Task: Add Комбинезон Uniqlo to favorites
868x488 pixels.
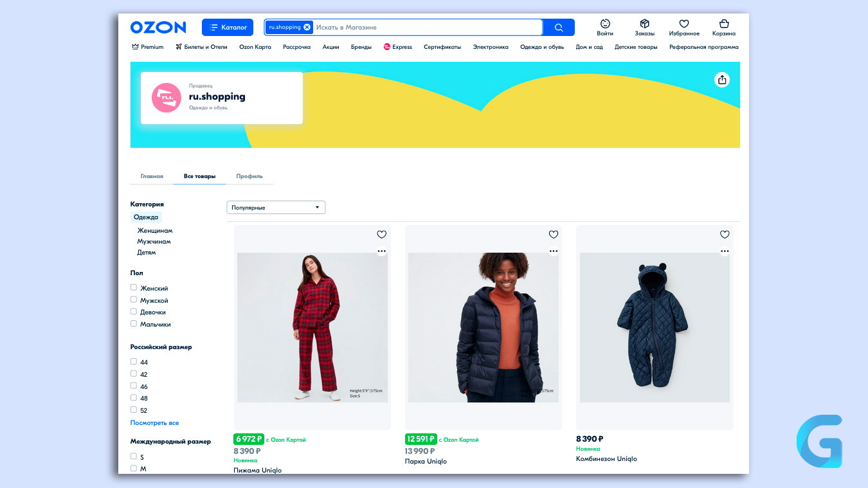Action: (725, 235)
